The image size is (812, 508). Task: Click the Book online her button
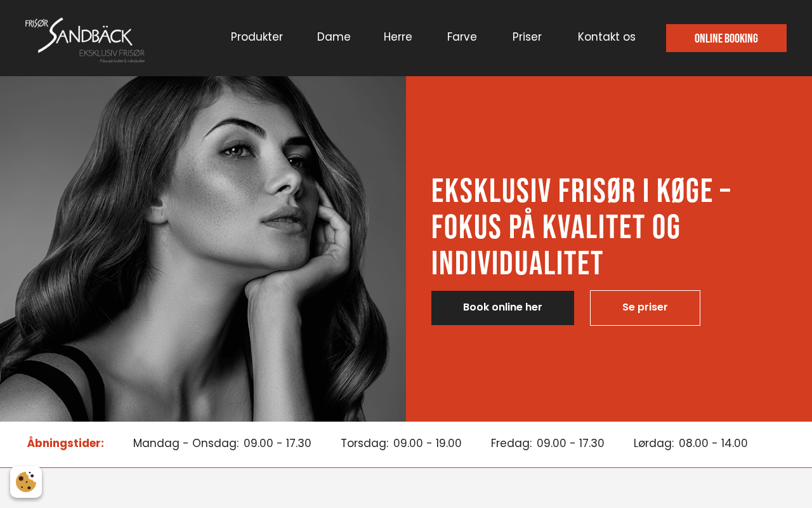pos(502,308)
